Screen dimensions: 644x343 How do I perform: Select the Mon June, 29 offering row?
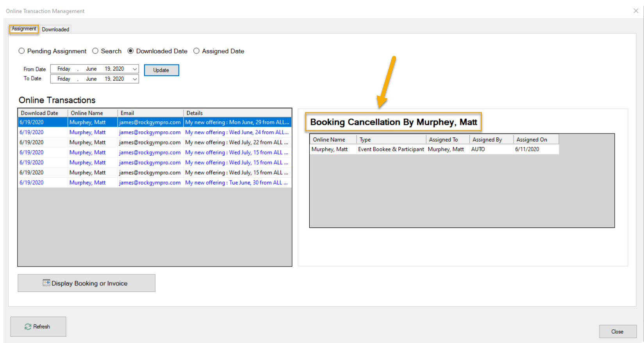point(155,122)
